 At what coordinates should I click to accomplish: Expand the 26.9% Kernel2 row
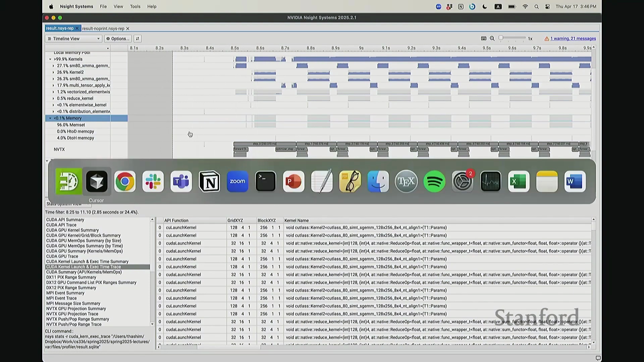53,72
